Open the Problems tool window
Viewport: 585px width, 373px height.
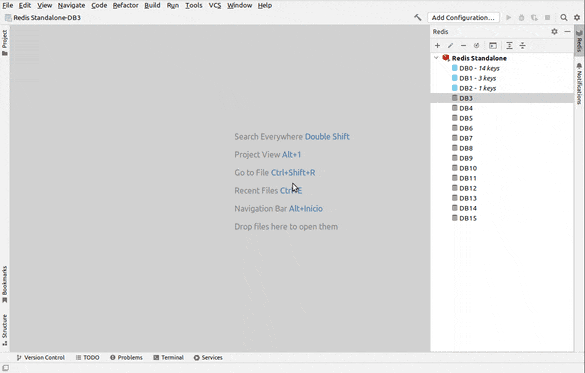126,357
